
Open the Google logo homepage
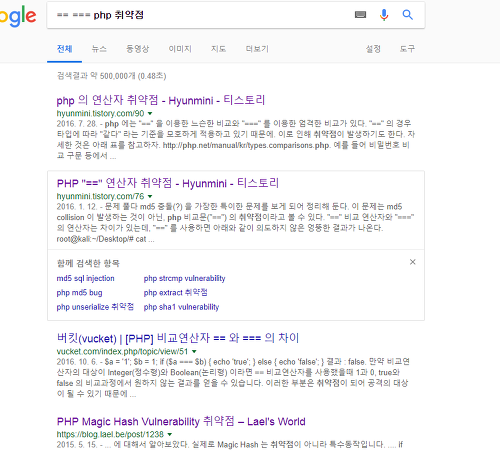coord(18,16)
